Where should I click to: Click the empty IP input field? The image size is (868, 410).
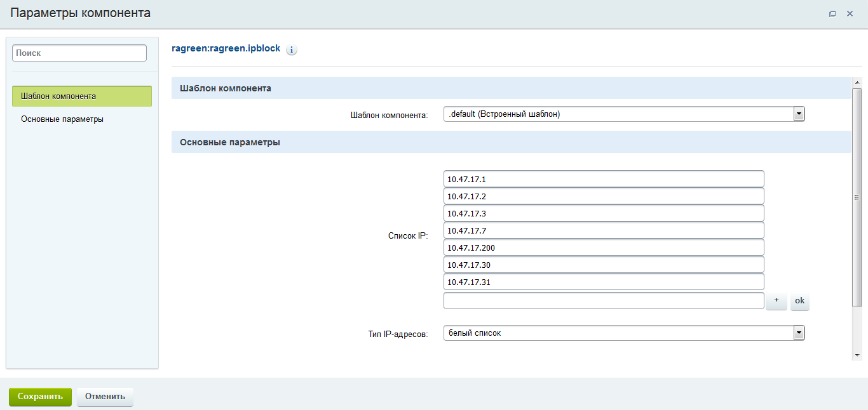tap(604, 300)
